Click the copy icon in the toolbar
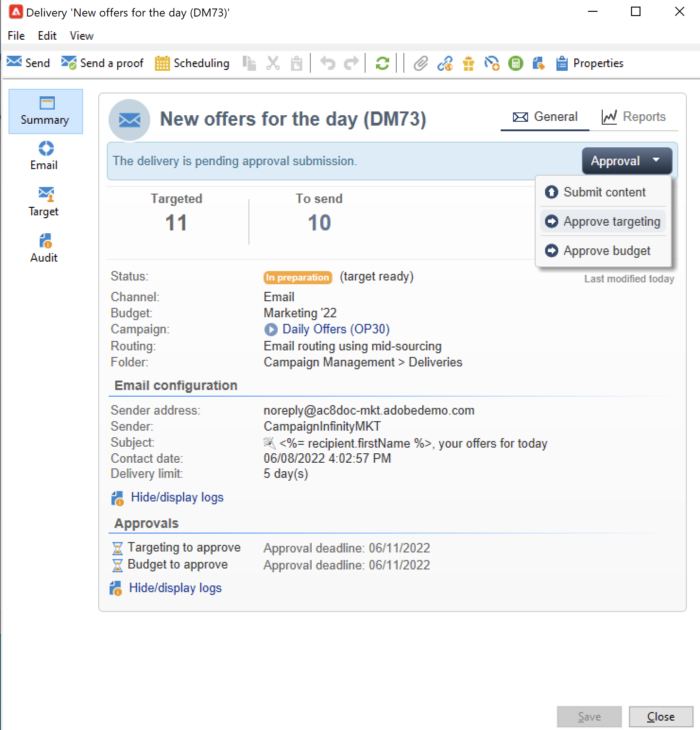Screen dimensions: 700x730 (249, 63)
